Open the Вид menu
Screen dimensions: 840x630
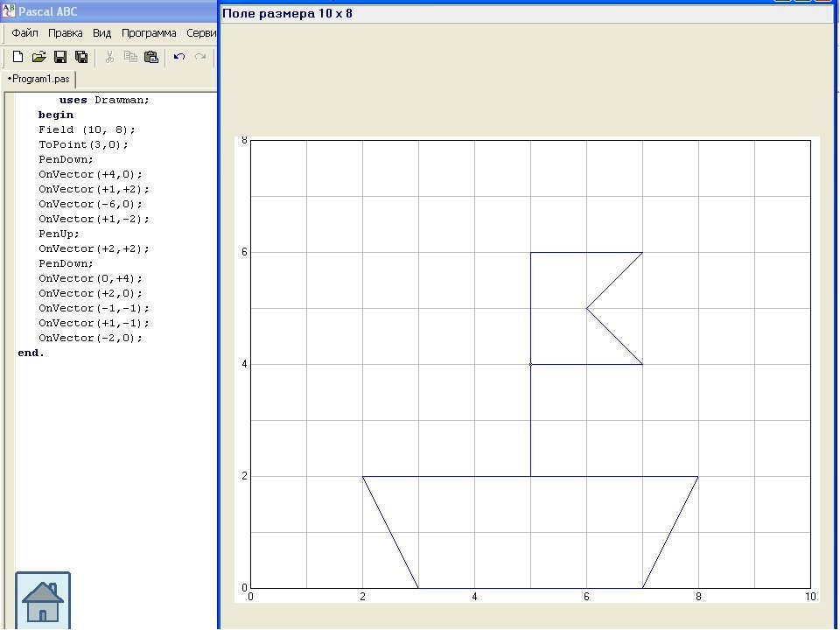101,33
